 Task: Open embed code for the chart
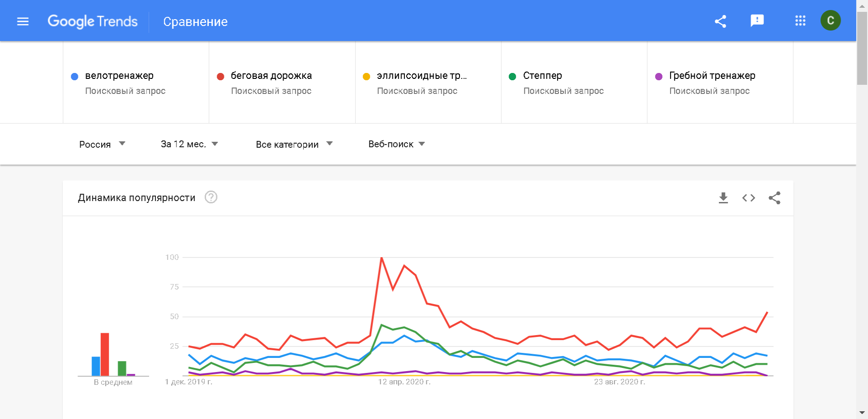(x=749, y=198)
